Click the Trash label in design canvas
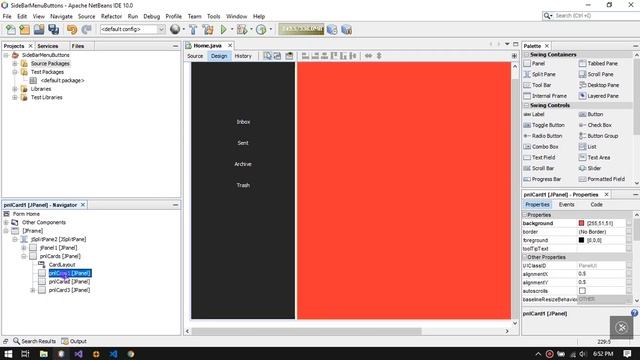Viewport: 640px width, 360px height. (x=243, y=185)
